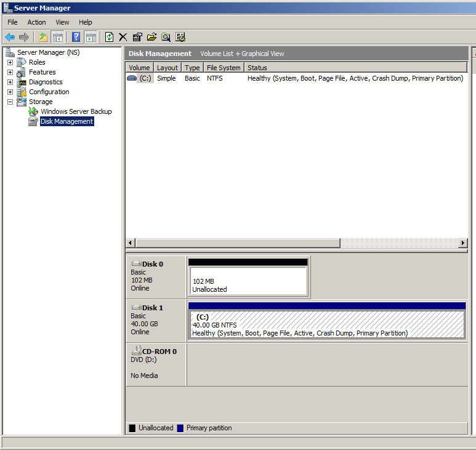The width and height of the screenshot is (476, 450).
Task: Open the Action menu
Action: click(37, 22)
